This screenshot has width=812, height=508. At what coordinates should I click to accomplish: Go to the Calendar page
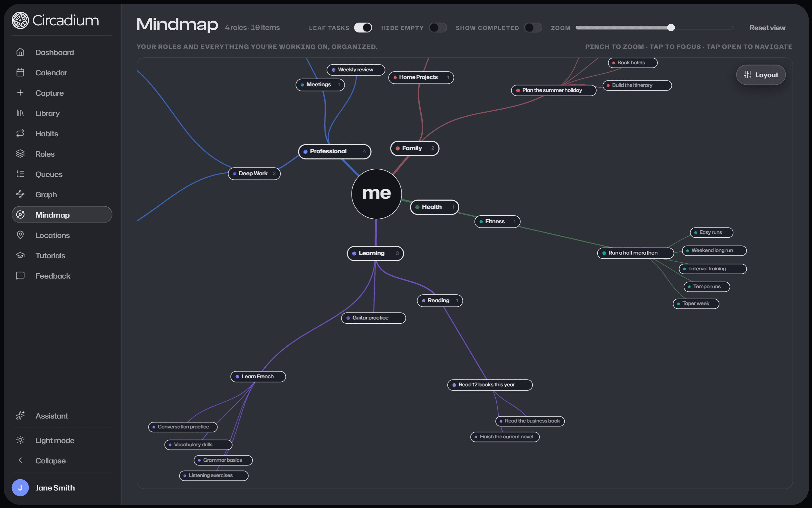pyautogui.click(x=62, y=73)
